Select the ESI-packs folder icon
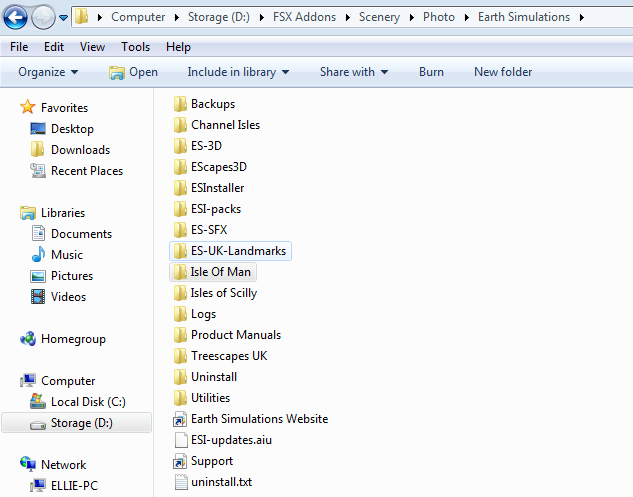The image size is (633, 497). (x=180, y=209)
